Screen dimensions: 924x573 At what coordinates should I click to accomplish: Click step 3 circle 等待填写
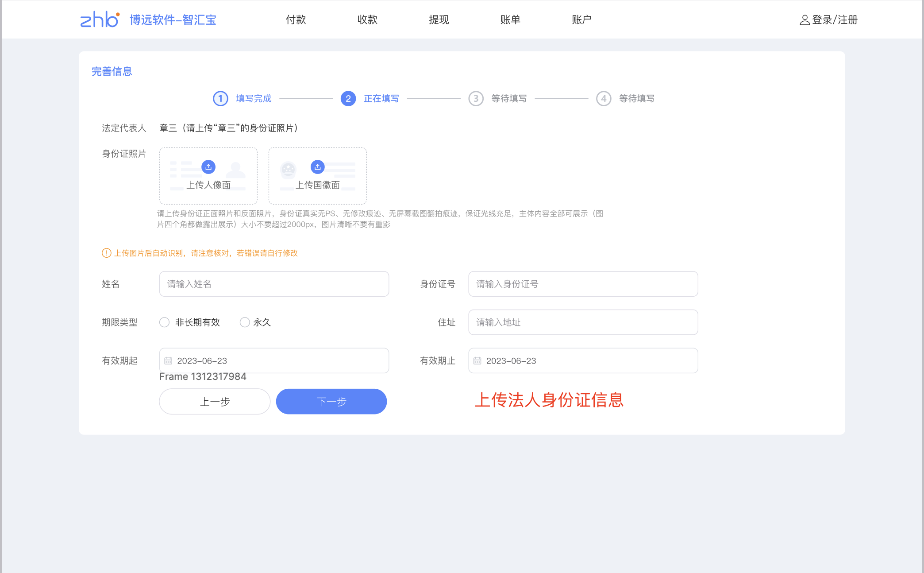pyautogui.click(x=476, y=98)
